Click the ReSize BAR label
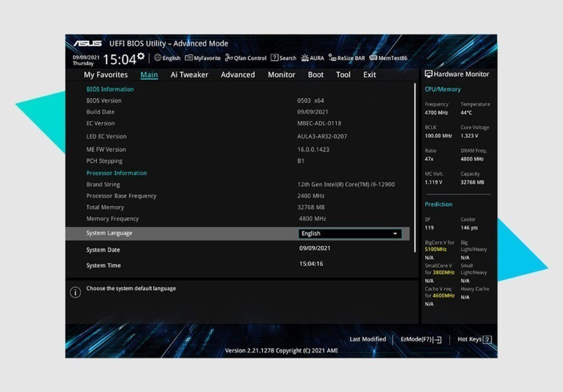 pyautogui.click(x=350, y=57)
